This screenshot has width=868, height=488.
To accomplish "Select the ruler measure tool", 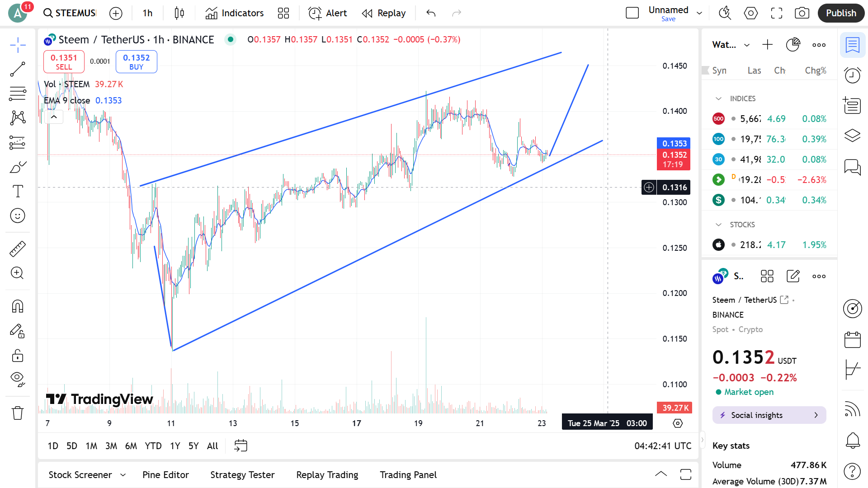I will 18,249.
